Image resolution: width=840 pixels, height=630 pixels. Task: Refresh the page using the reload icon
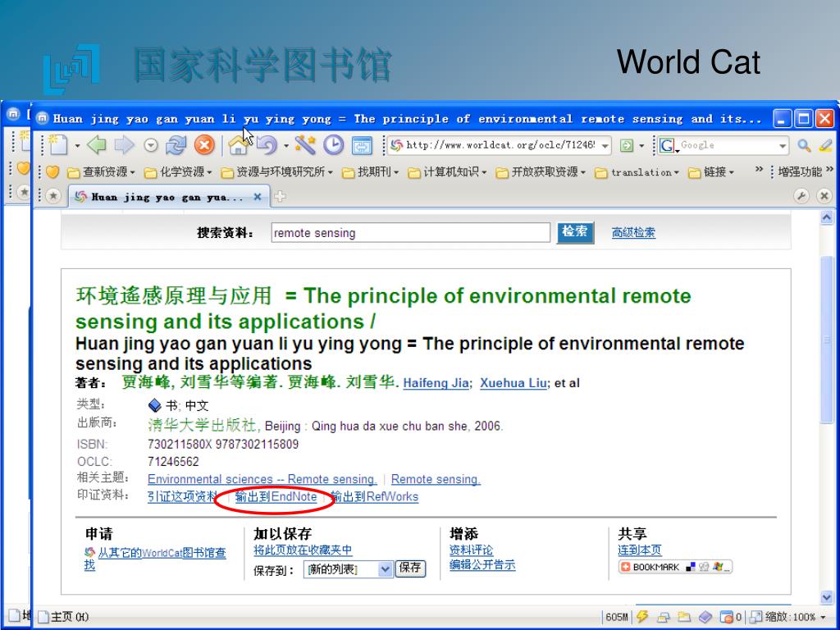pos(176,144)
